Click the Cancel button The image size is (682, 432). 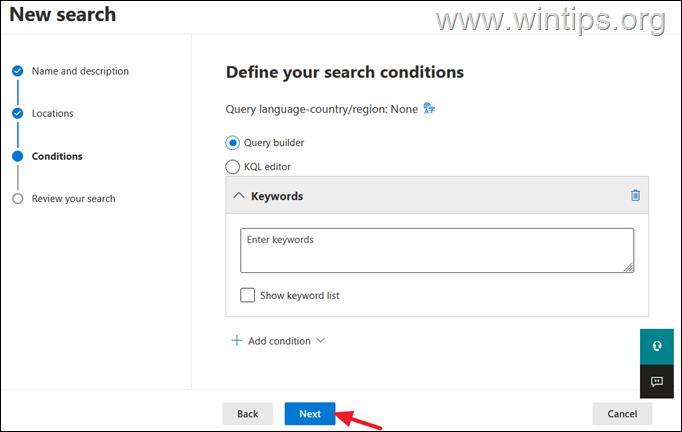coord(622,413)
